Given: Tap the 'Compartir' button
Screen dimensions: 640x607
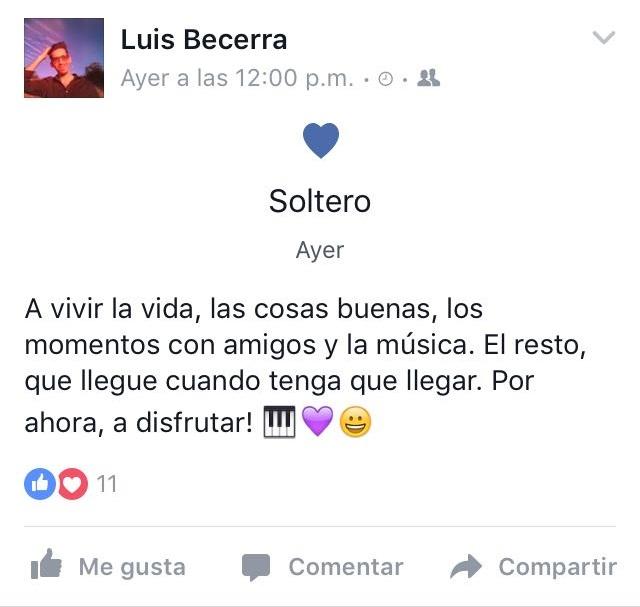Looking at the screenshot, I should [x=533, y=567].
